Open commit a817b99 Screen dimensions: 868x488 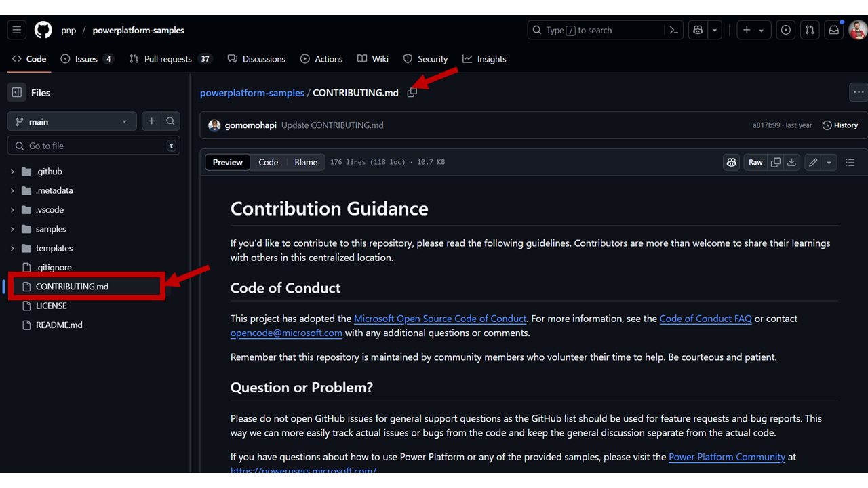pos(766,125)
